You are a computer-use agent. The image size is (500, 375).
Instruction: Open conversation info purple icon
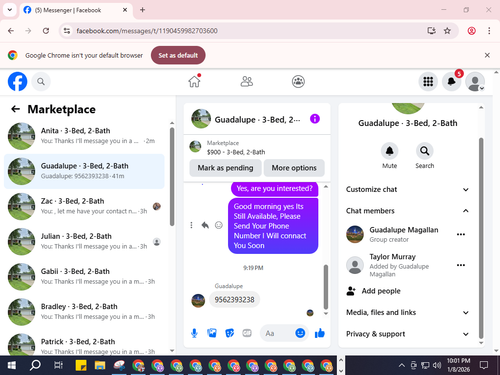click(315, 119)
